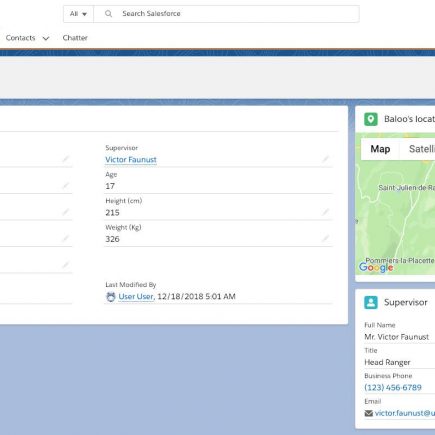Viewport: 435px width, 435px height.
Task: Open Victor Faunust supervisor link
Action: pyautogui.click(x=131, y=160)
